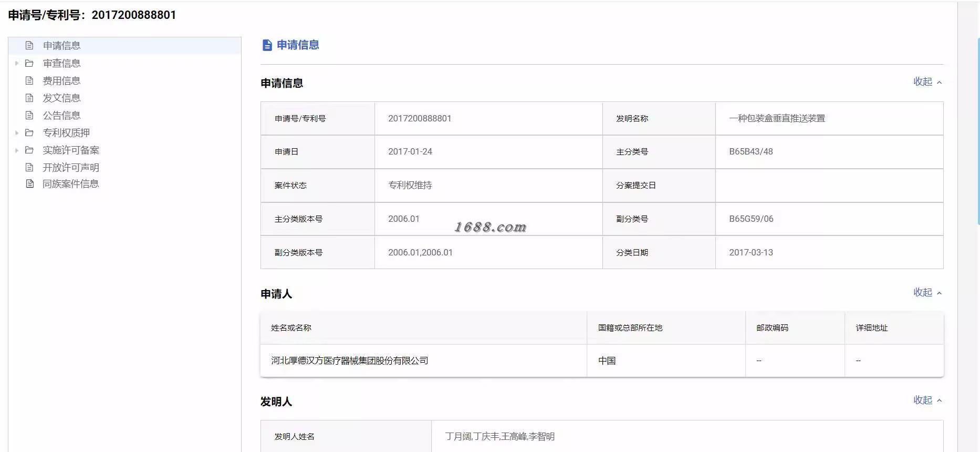Collapse the 申请人 section with 收起
980x452 pixels.
tap(927, 292)
